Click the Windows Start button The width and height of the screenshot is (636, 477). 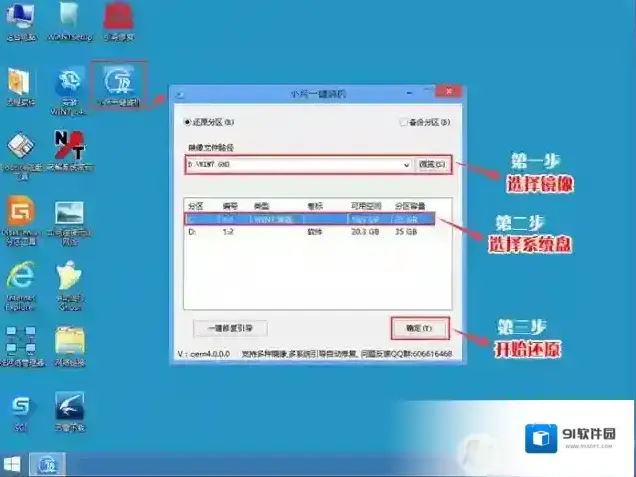click(13, 465)
